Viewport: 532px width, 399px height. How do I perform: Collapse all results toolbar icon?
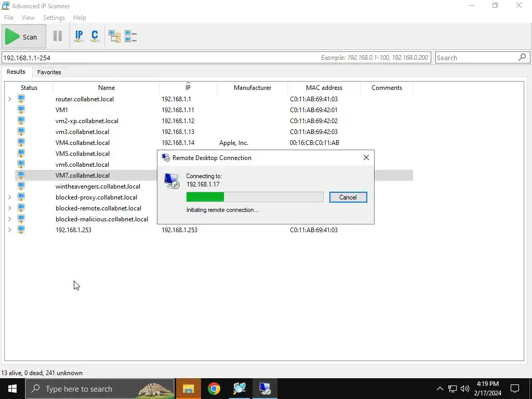pos(130,36)
